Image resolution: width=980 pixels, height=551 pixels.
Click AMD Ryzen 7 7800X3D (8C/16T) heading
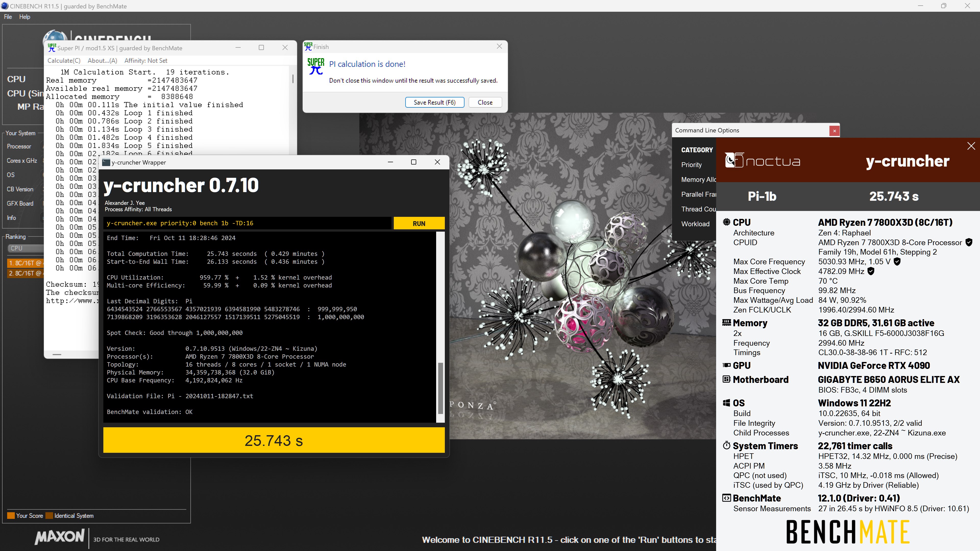point(885,222)
